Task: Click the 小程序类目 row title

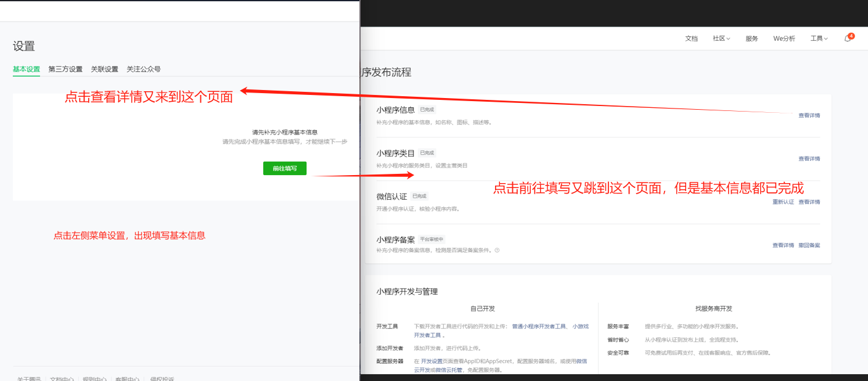Action: 396,153
